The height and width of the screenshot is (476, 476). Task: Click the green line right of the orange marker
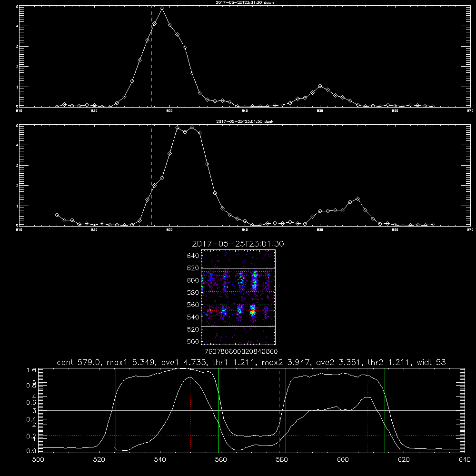286,410
